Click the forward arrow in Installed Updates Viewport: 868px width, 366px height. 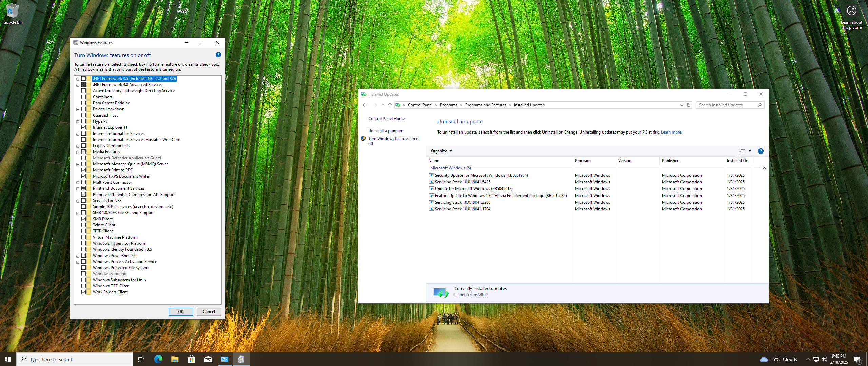click(x=375, y=105)
